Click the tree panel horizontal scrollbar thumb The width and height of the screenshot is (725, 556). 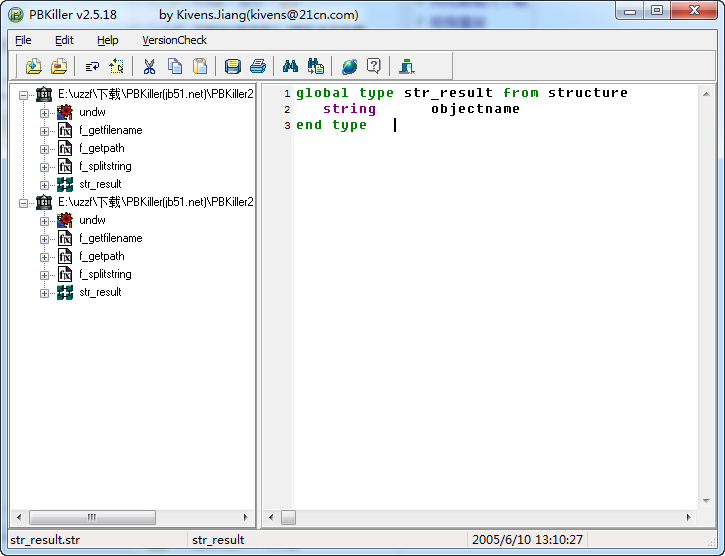coord(92,517)
